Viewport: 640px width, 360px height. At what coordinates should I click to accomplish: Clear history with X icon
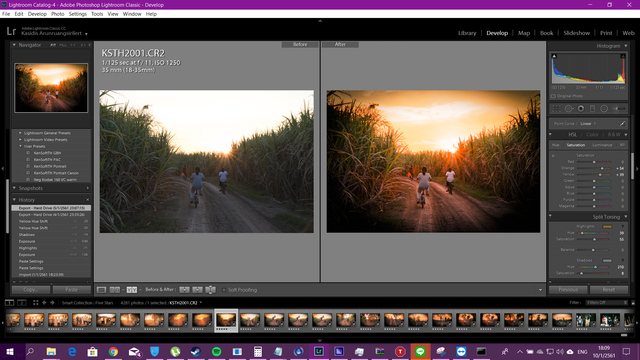(x=87, y=200)
